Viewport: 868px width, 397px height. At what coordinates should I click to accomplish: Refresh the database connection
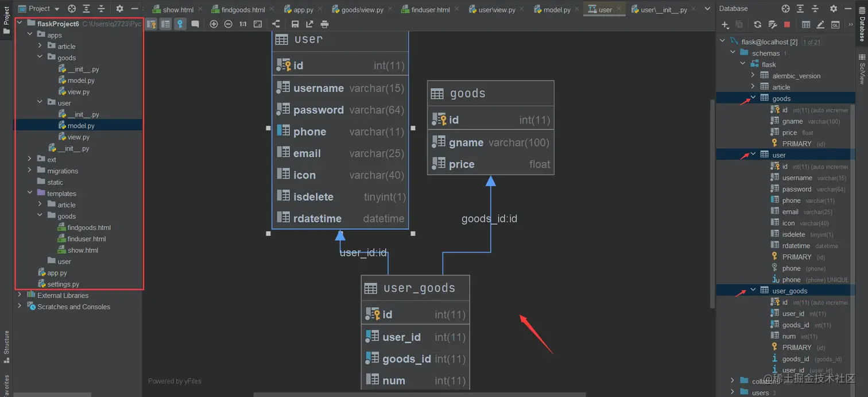tap(757, 25)
